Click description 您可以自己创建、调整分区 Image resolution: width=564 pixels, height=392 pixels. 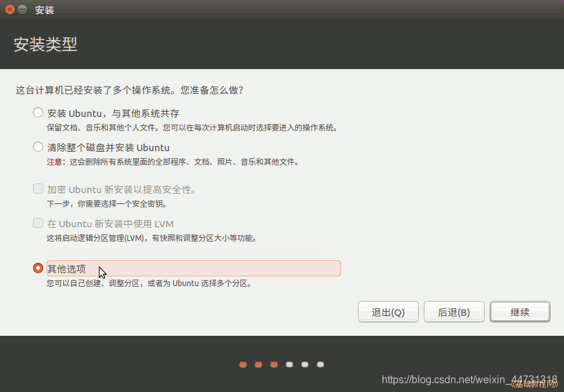tap(149, 284)
